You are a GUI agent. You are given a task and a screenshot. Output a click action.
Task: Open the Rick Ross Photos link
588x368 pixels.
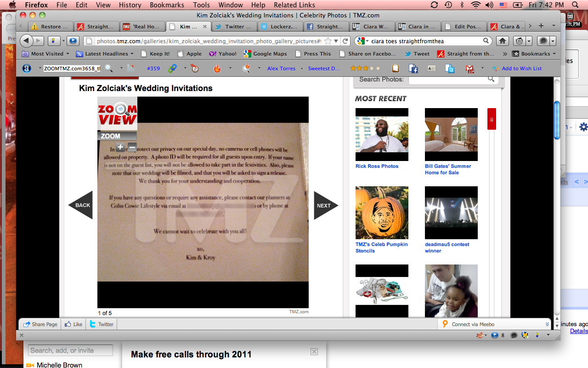[x=377, y=166]
